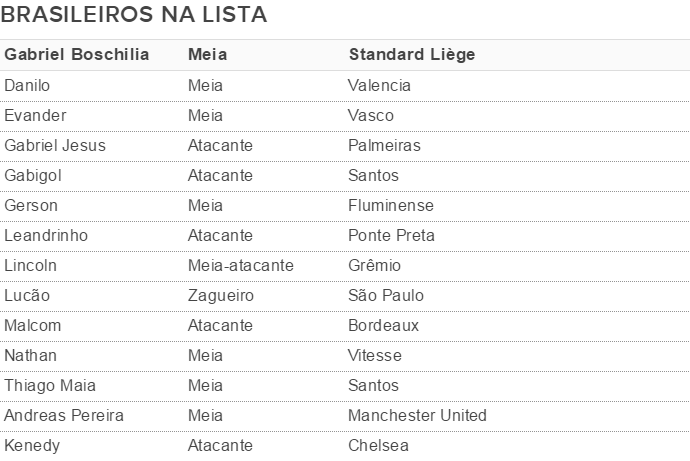Select player Gabriel Jesus
This screenshot has height=461, width=690.
55,145
